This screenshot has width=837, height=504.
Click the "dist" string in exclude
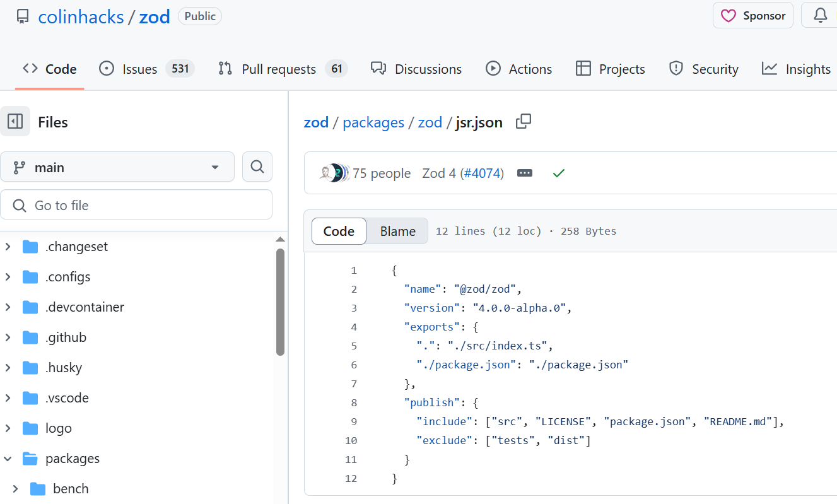(566, 440)
